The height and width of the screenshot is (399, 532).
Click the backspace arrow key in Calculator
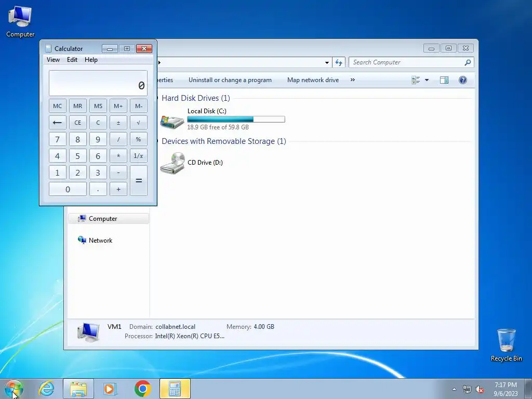tap(57, 123)
